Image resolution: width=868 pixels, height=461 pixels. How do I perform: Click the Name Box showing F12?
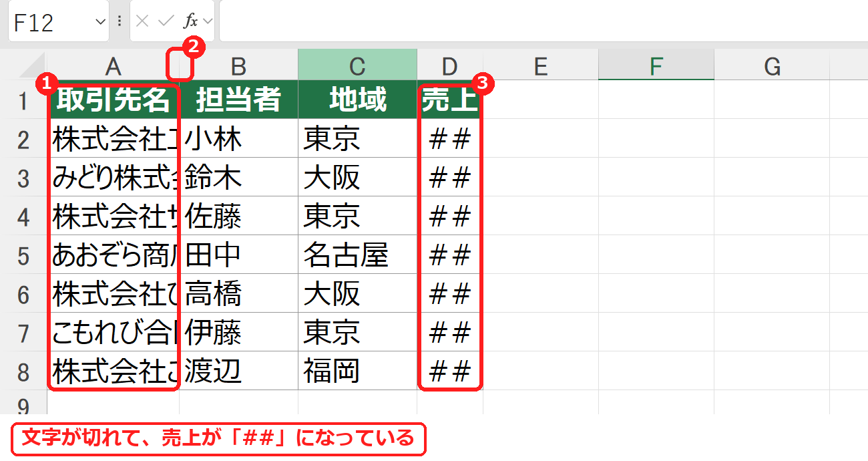pyautogui.click(x=59, y=21)
